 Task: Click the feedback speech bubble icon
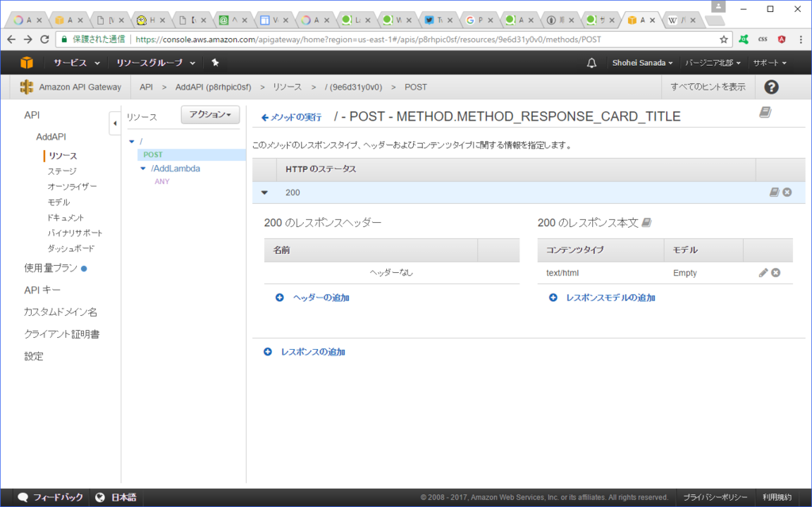(x=23, y=497)
